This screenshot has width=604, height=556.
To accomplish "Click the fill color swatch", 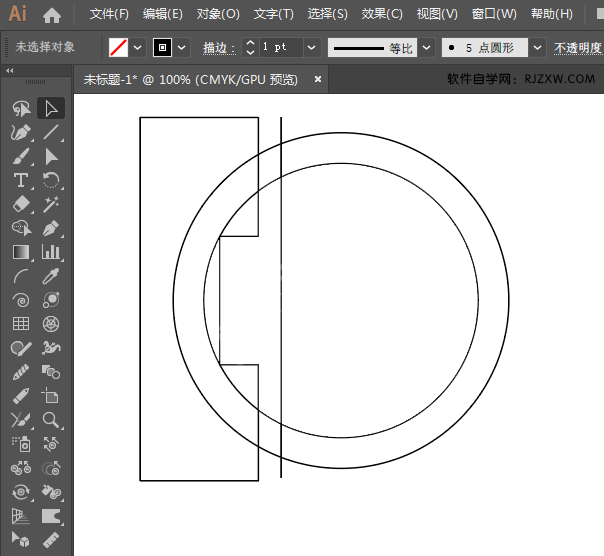I will click(x=118, y=47).
